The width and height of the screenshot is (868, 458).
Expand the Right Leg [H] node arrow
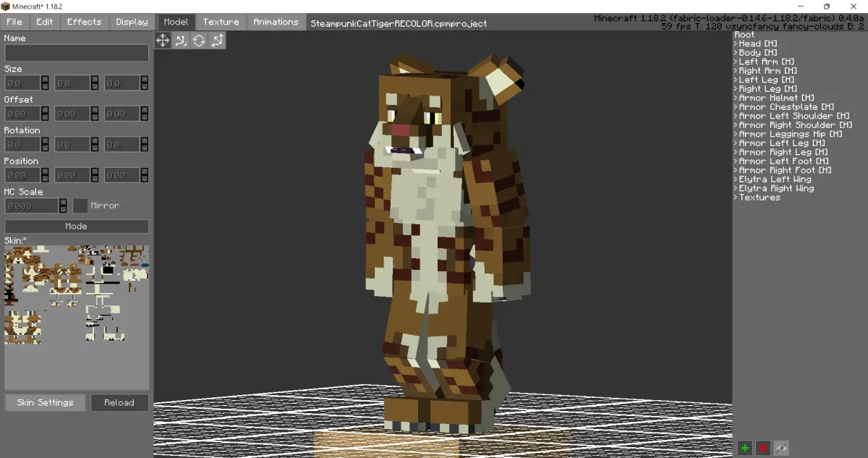tap(736, 89)
